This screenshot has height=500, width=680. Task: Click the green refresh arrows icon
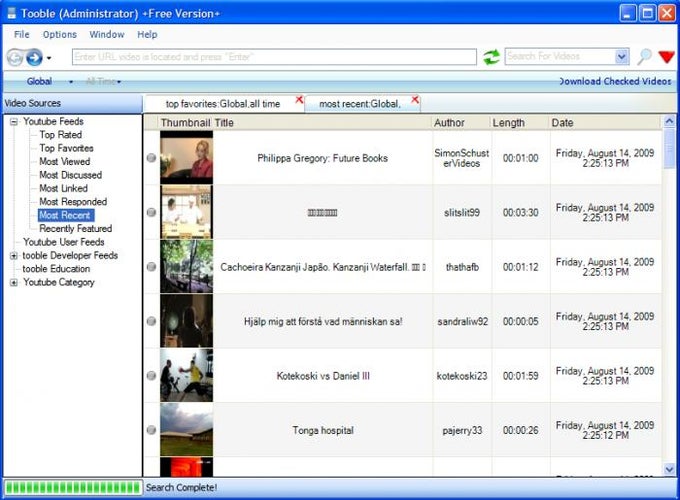point(491,57)
